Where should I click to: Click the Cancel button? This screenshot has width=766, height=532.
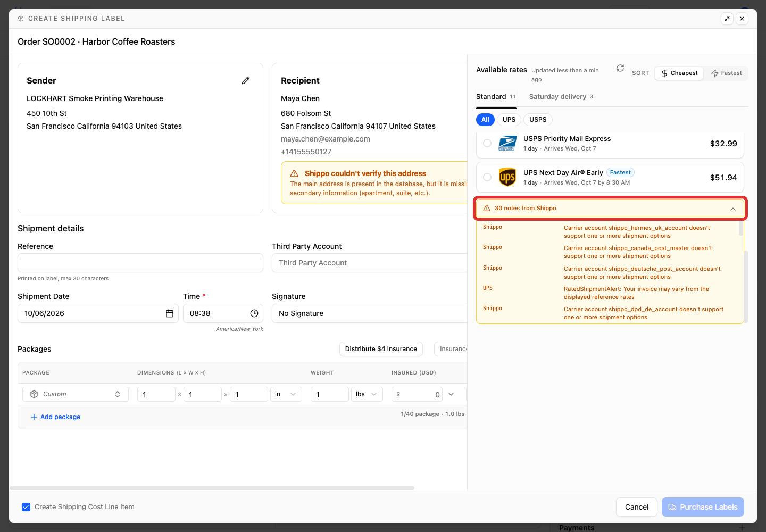(x=637, y=507)
